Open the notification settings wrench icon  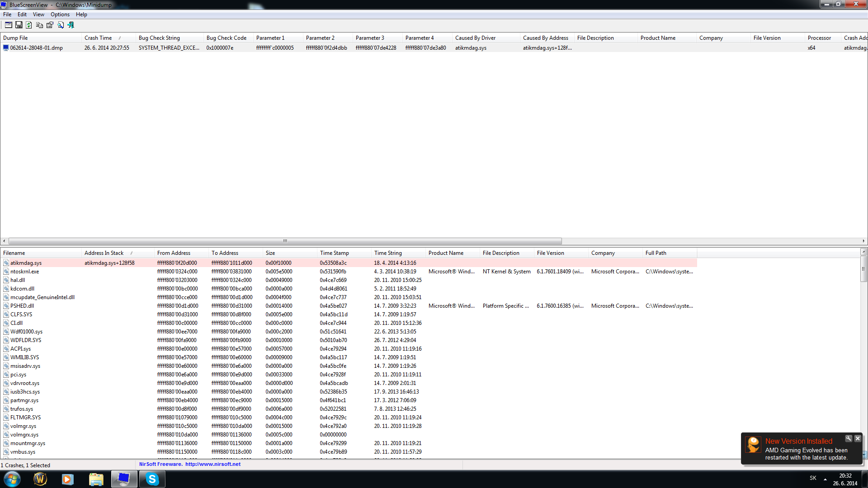coord(849,439)
